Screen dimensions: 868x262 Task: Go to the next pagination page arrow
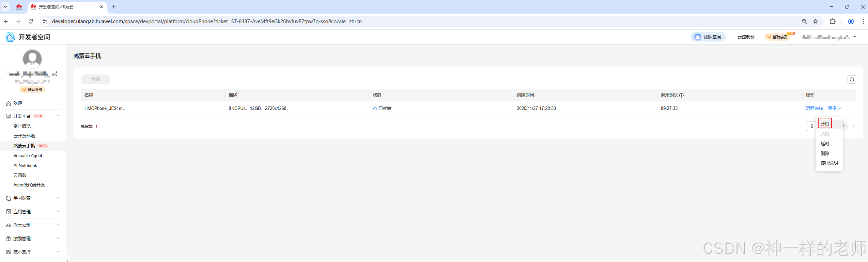[853, 126]
